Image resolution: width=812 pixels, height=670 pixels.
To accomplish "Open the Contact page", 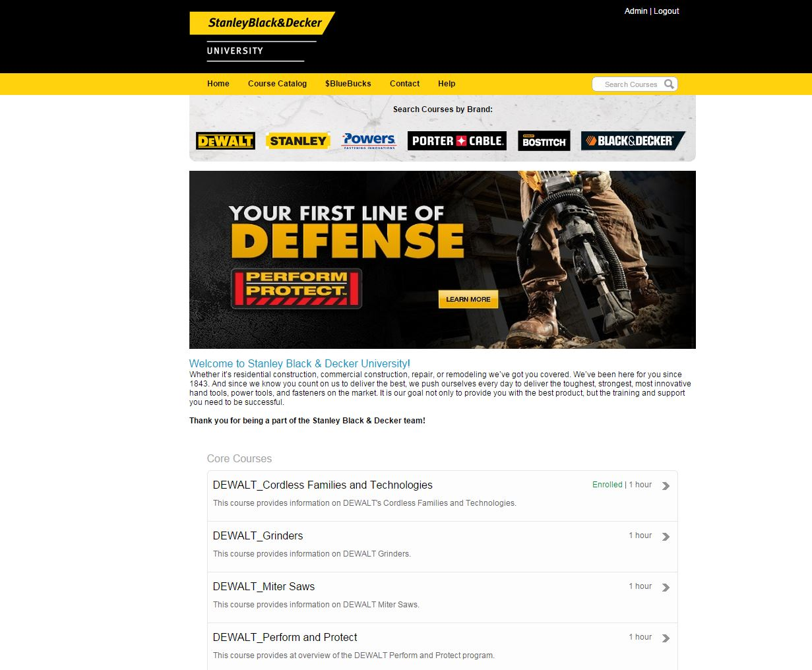I will click(404, 84).
